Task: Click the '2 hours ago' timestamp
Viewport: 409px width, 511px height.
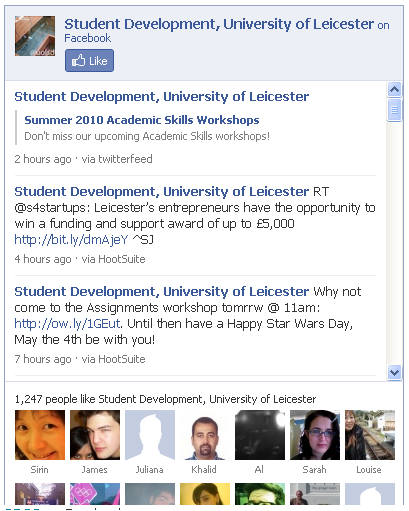Action: click(43, 159)
